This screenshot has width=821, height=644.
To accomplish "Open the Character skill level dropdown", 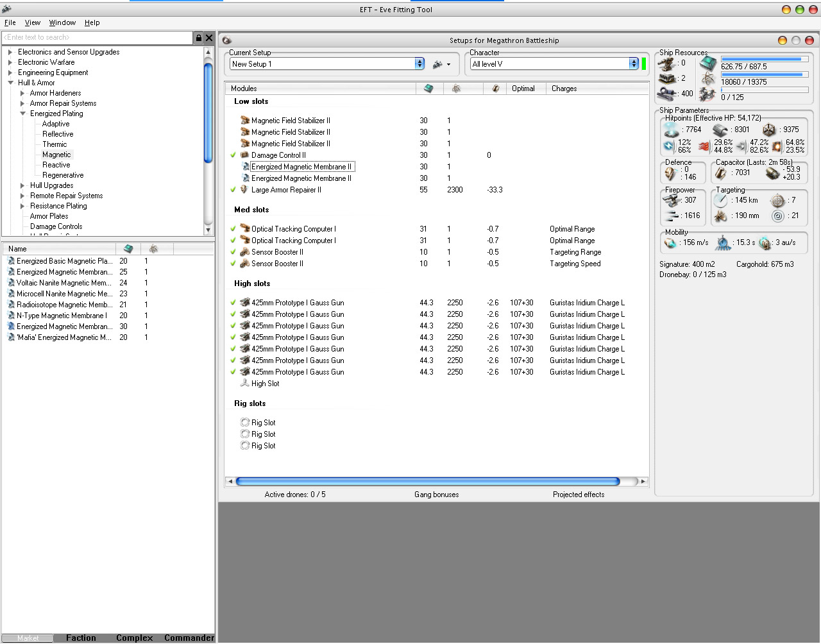I will click(x=634, y=64).
